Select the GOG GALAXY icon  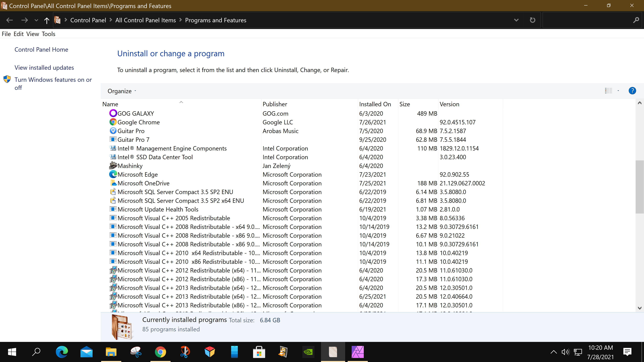[x=113, y=113]
